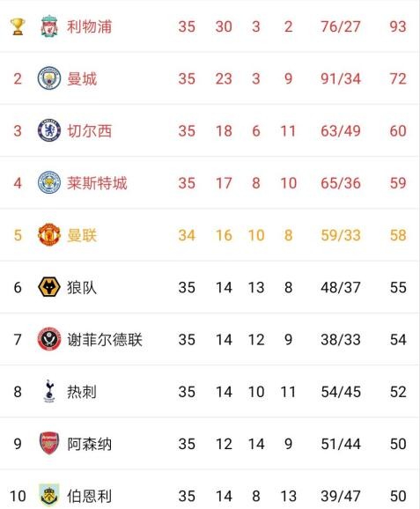
Task: Open the Manchester City crest
Action: [49, 78]
